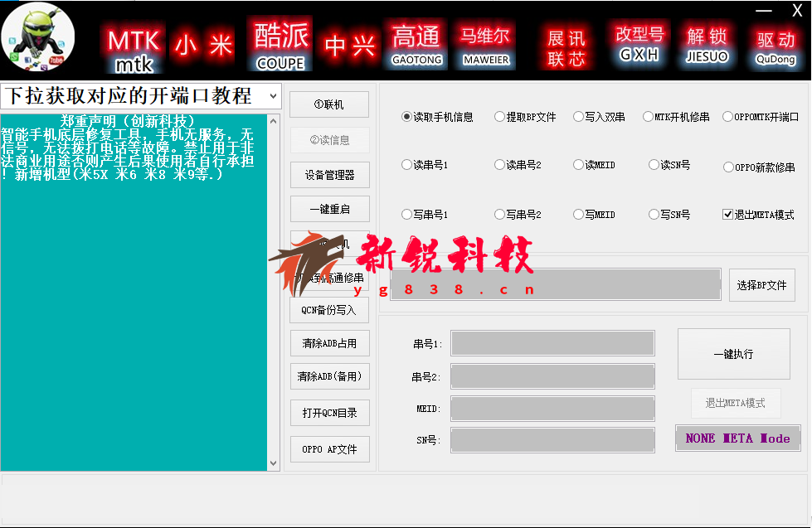
Task: Click 清除ADB占用 button
Action: tap(329, 343)
